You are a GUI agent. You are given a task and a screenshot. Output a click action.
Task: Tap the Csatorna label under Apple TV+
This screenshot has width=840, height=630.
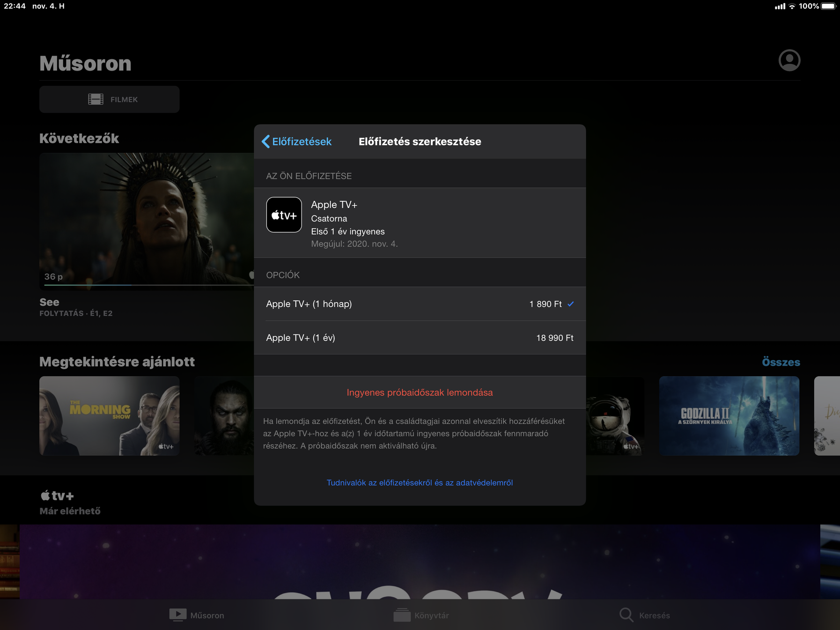click(329, 219)
